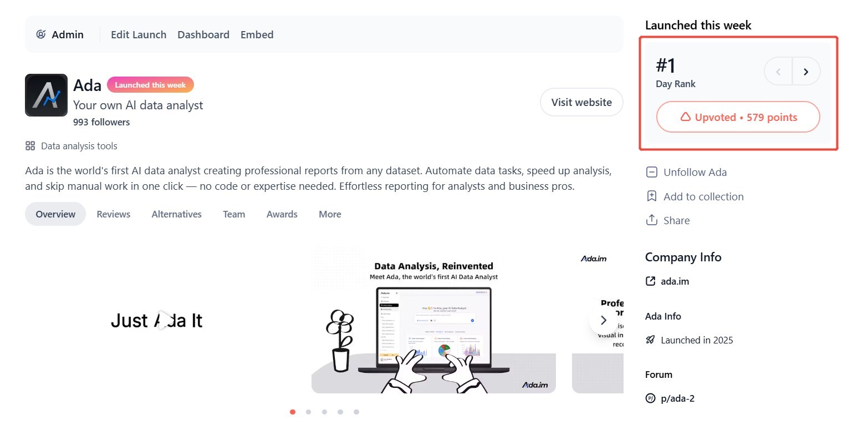Switch to the Reviews tab
This screenshot has height=430, width=868.
pyautogui.click(x=114, y=214)
